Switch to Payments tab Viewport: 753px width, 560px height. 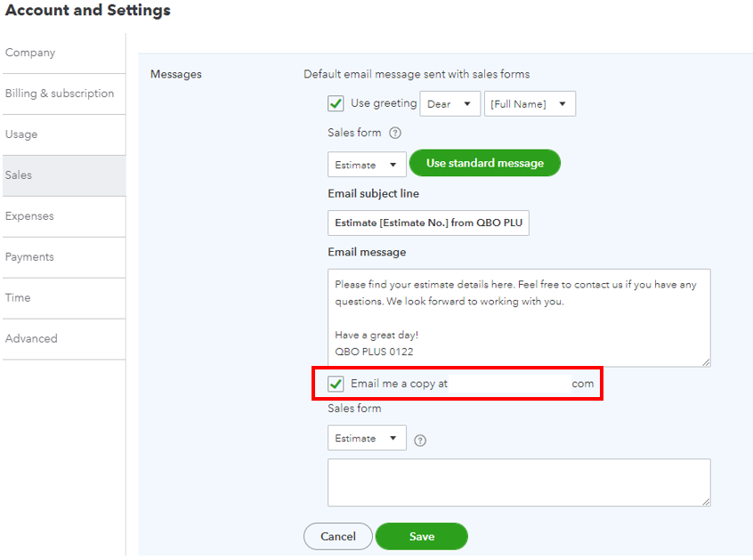[29, 257]
